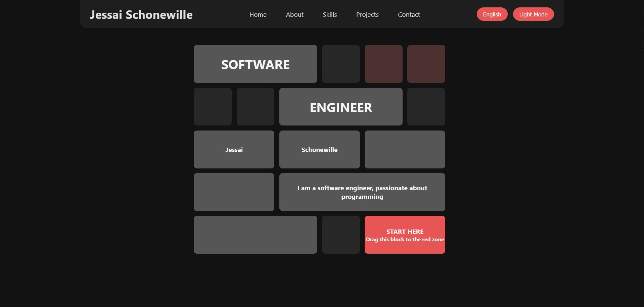Image resolution: width=644 pixels, height=307 pixels.
Task: Select the Schonewille name block
Action: click(319, 150)
